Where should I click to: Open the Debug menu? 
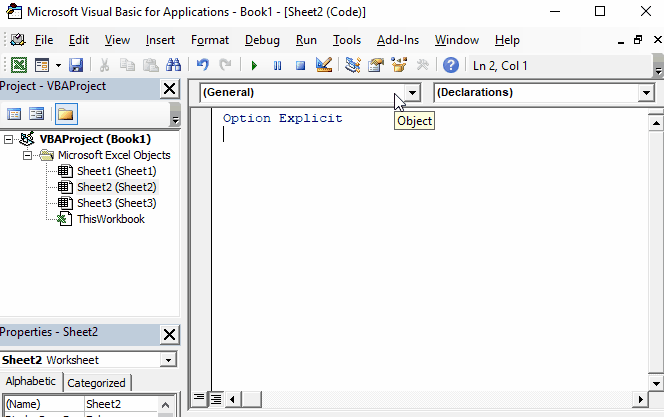tap(262, 40)
